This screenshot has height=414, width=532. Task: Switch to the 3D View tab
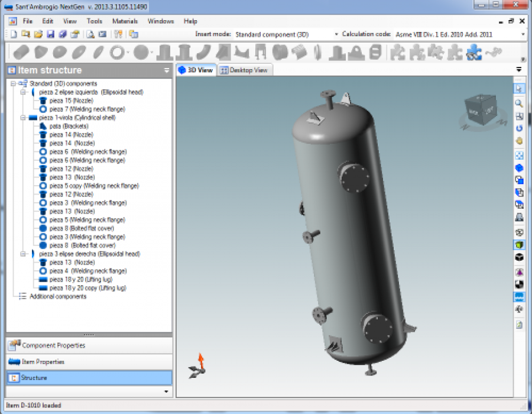[x=196, y=70]
